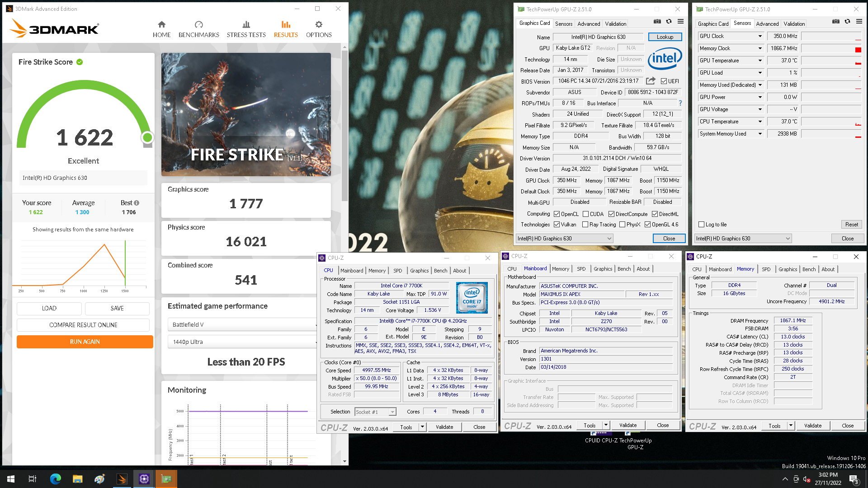Viewport: 868px width, 488px height.
Task: Open hamburger menu in GPU-Z Sensors window
Action: [x=859, y=21]
